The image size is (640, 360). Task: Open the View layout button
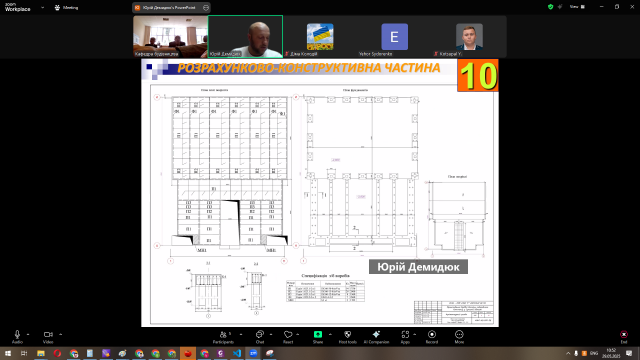coord(577,7)
